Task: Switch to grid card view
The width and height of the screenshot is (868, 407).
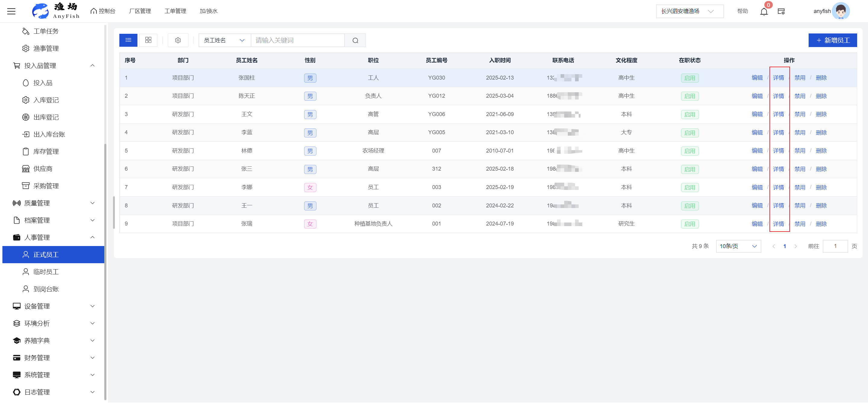Action: (148, 40)
